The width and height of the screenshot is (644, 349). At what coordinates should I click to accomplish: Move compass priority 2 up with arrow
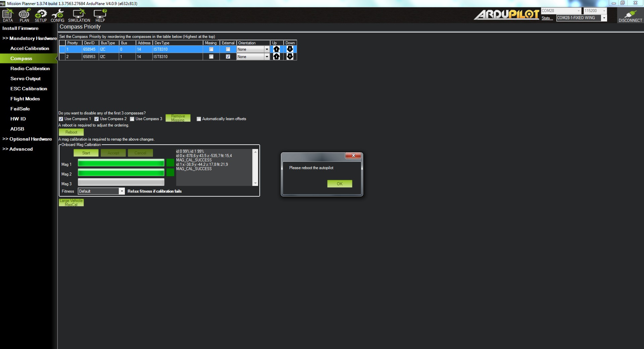coord(276,57)
